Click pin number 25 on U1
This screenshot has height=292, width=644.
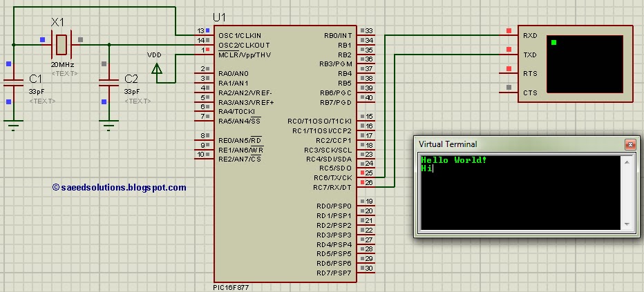coord(369,173)
